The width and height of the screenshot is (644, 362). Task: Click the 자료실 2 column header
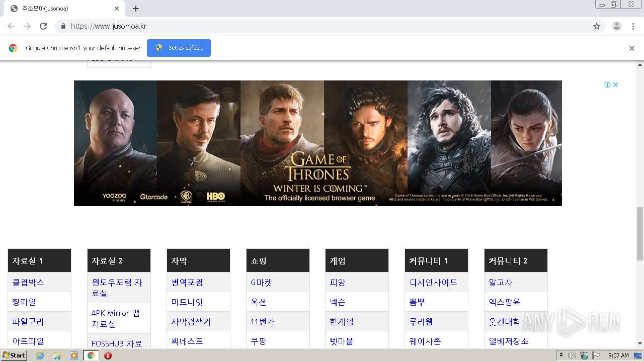pos(119,260)
